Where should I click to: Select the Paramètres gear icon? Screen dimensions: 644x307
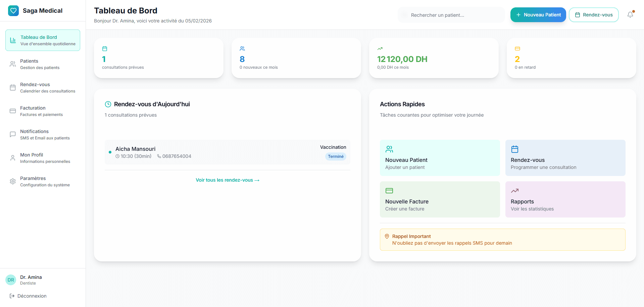pos(12,181)
